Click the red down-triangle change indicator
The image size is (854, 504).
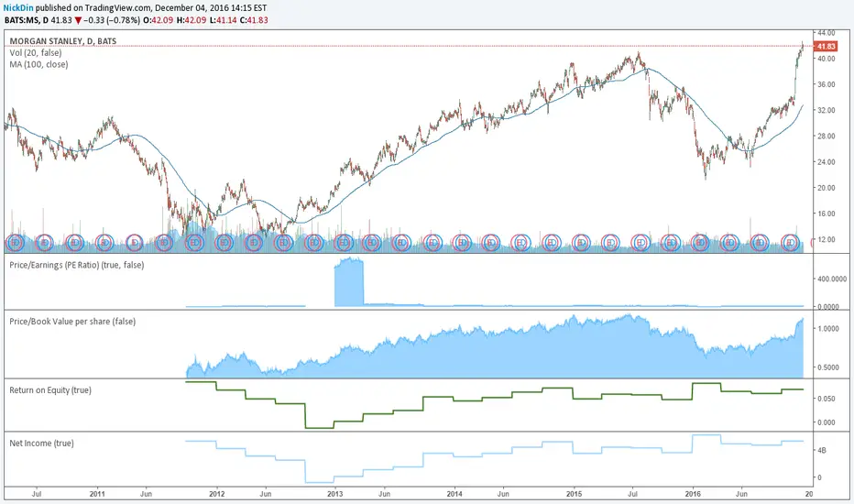[79, 20]
